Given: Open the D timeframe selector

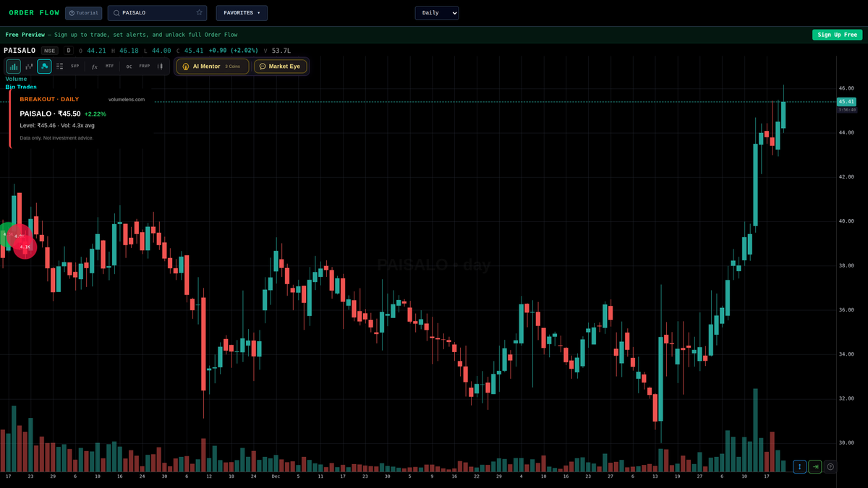Looking at the screenshot, I should 69,50.
